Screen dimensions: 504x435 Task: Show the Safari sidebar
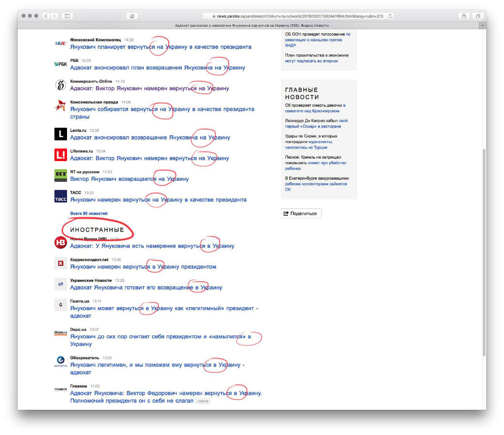pyautogui.click(x=67, y=16)
